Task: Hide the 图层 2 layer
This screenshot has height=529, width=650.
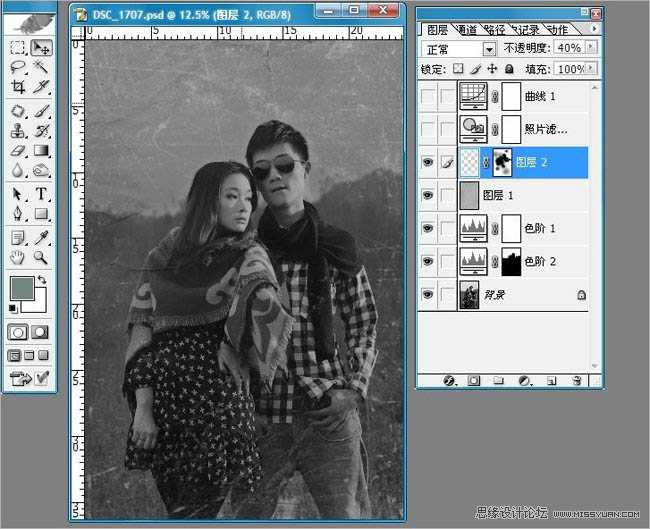Action: pyautogui.click(x=427, y=162)
